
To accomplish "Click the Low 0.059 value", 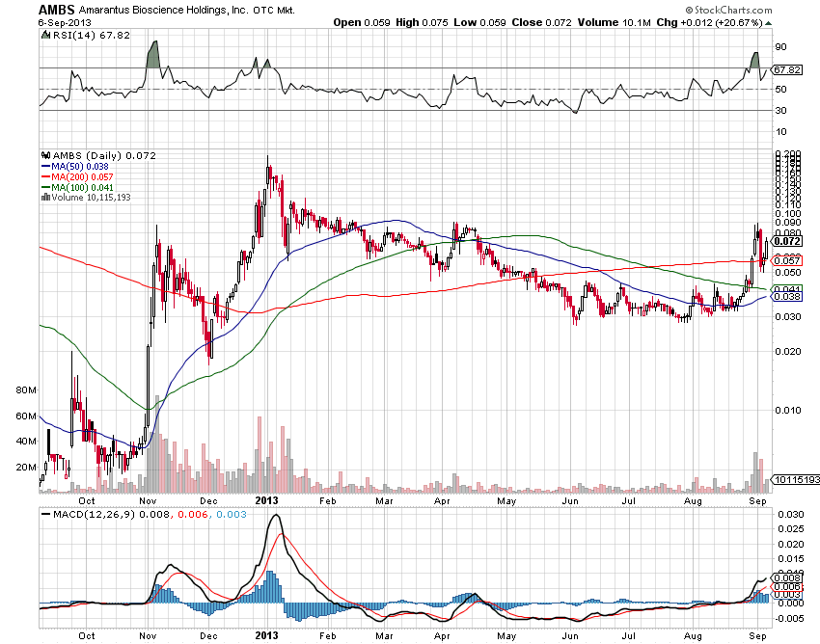I will pos(479,22).
